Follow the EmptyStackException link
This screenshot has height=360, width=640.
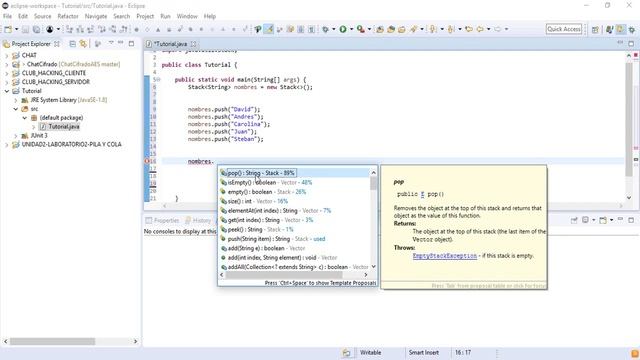(444, 256)
